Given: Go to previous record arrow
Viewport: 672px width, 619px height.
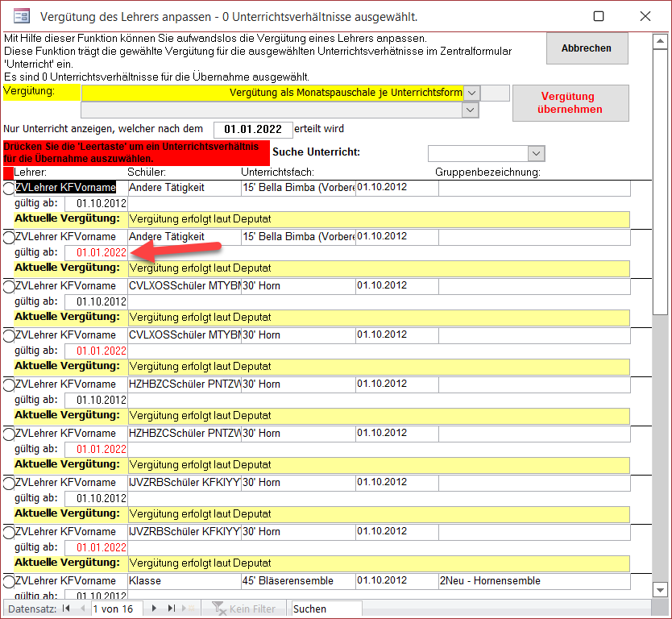Looking at the screenshot, I should click(81, 609).
